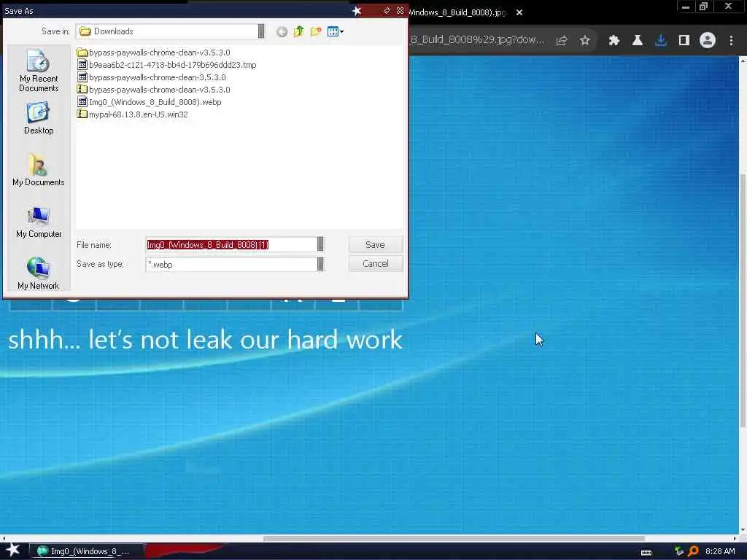
Task: Browse the My Network location
Action: coord(38,273)
